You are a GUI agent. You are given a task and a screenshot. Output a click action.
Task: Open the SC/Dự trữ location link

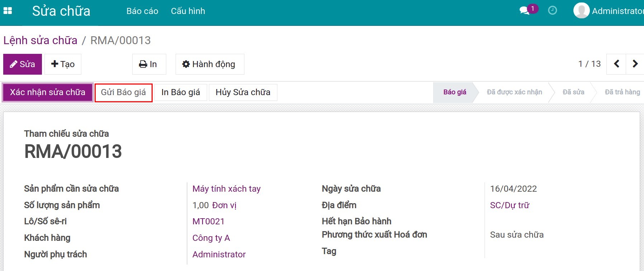(x=510, y=205)
